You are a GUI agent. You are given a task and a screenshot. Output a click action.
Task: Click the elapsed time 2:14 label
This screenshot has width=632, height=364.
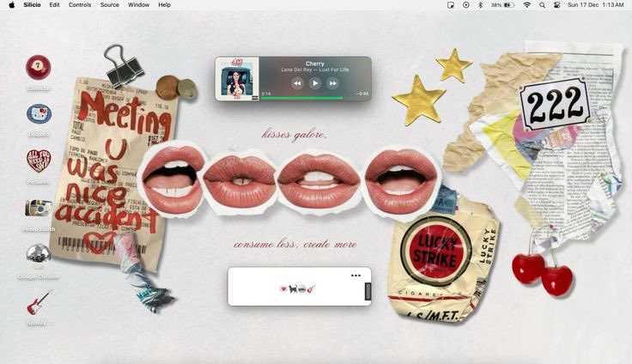pyautogui.click(x=266, y=94)
